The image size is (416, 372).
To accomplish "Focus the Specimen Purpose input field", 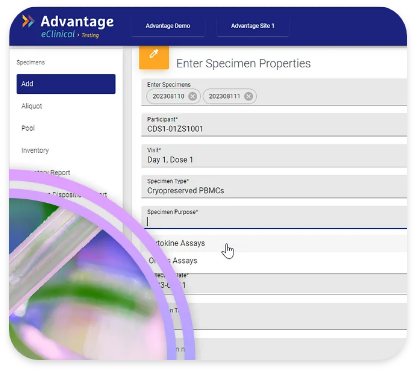I will (x=274, y=217).
